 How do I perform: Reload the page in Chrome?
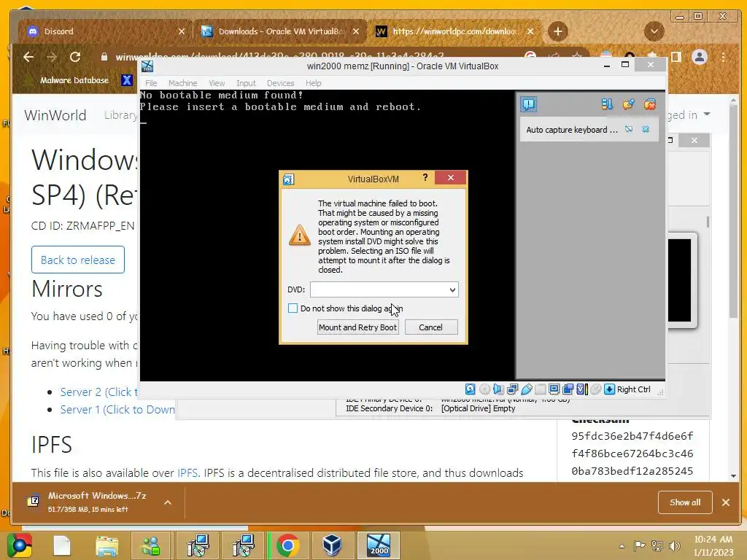75,57
